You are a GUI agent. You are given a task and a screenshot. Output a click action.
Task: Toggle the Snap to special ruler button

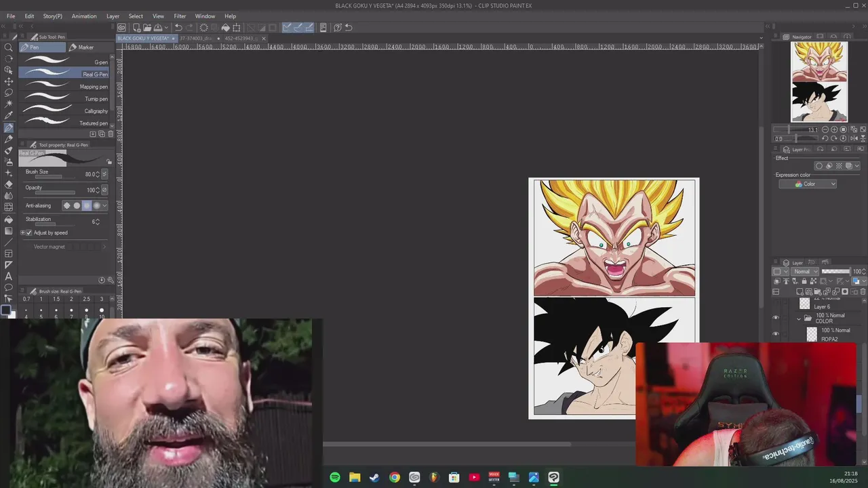298,28
